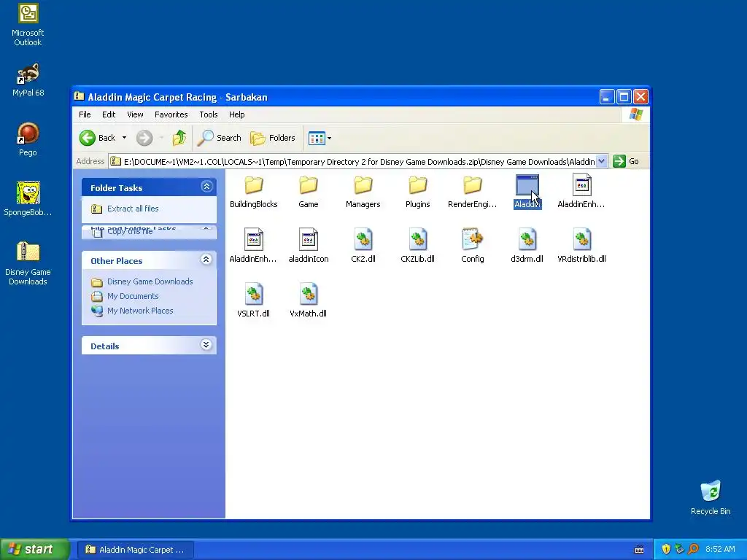The width and height of the screenshot is (747, 560).
Task: Select the VRdistriblib.dll file
Action: click(x=581, y=246)
